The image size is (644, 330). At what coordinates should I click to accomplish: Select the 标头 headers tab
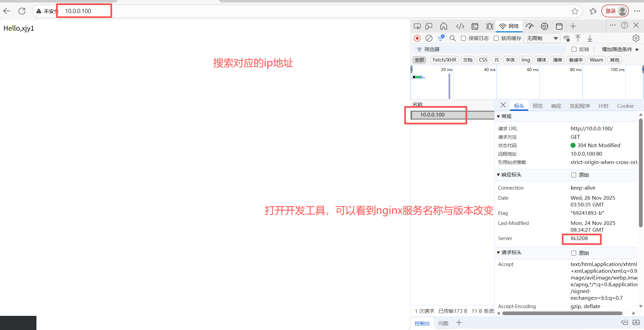(x=519, y=106)
